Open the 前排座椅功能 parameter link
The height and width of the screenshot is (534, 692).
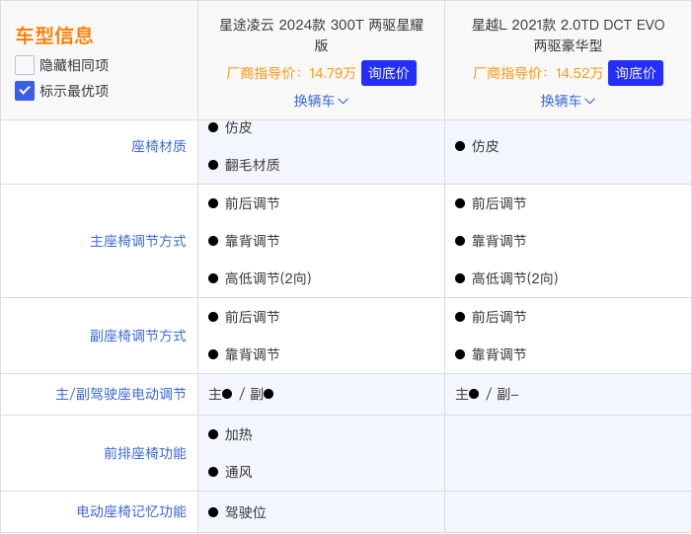(x=144, y=453)
